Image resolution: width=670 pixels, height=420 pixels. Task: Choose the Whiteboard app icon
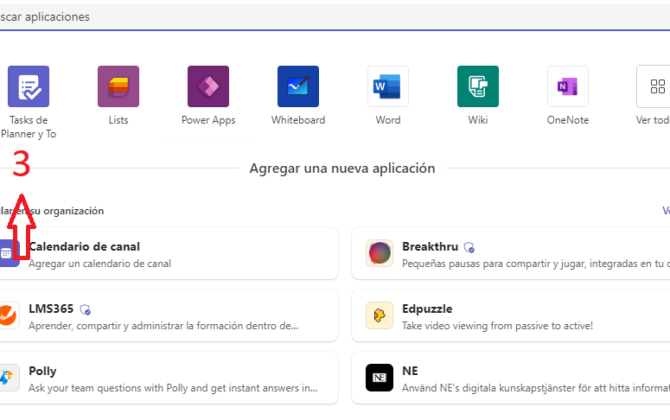(298, 86)
